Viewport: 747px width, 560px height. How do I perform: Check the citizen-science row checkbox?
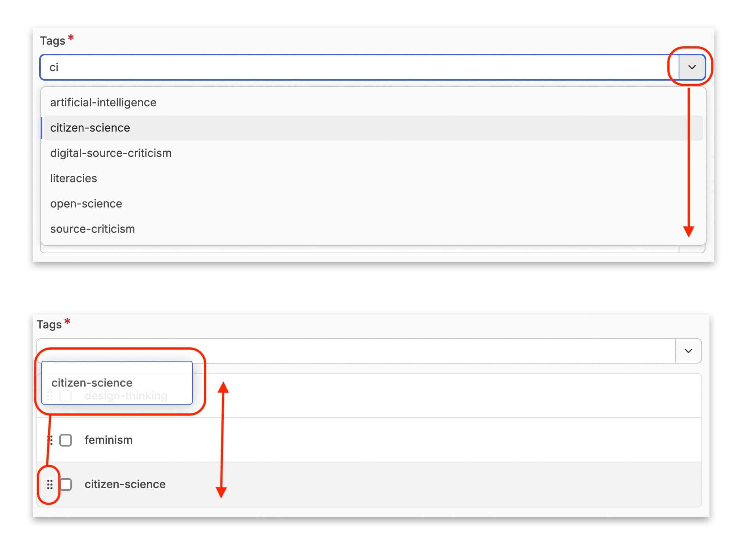(x=66, y=485)
